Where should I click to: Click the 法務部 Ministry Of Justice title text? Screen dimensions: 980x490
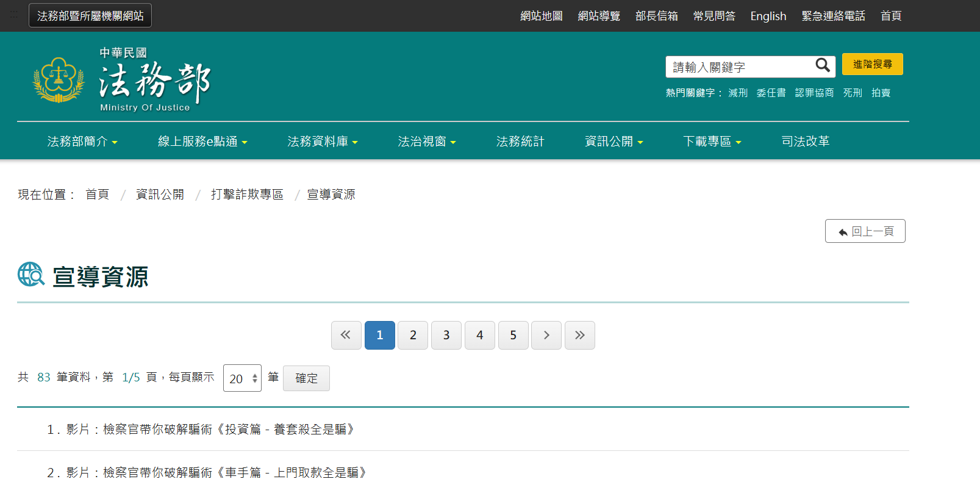[155, 80]
